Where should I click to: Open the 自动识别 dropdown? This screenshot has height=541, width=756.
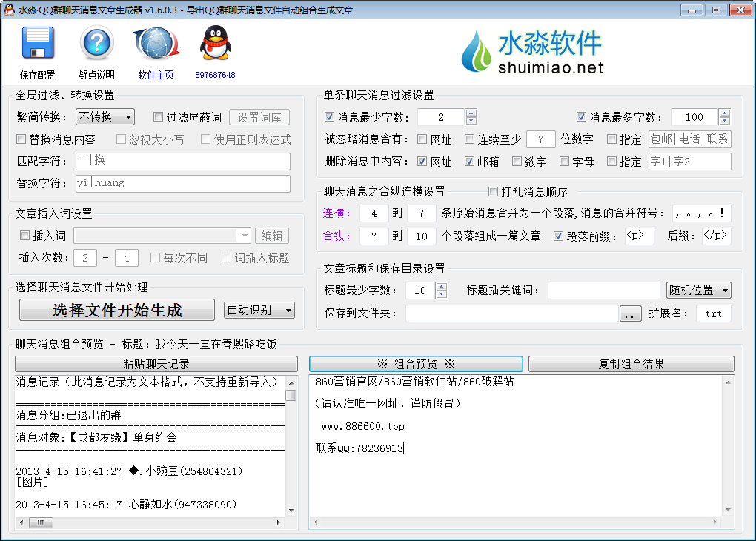[x=259, y=310]
